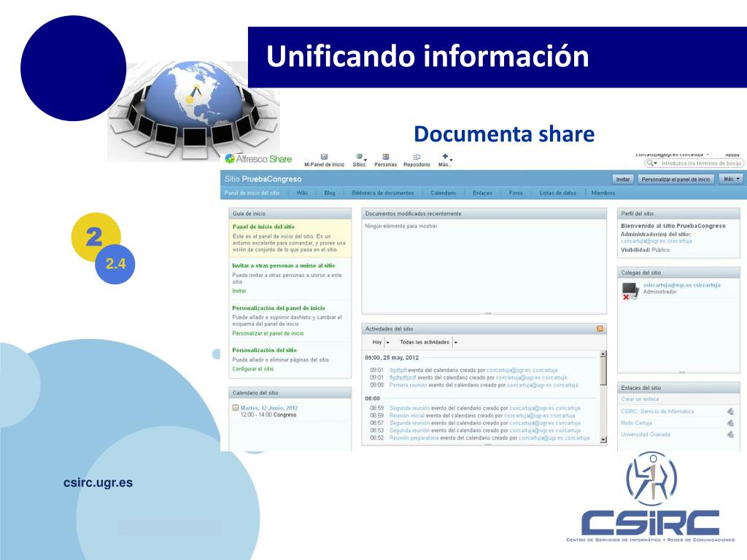The width and height of the screenshot is (747, 560).
Task: Select Panel de inicio del sitio tab
Action: 252,192
